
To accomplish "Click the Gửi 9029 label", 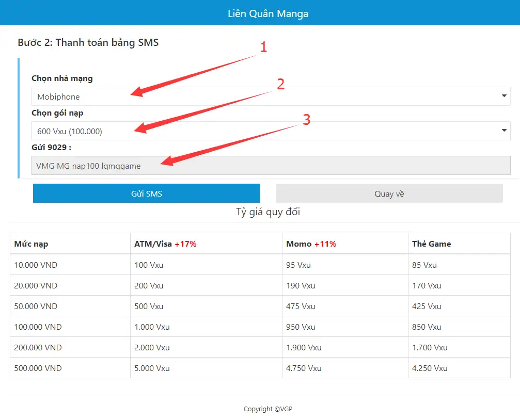I will pyautogui.click(x=52, y=148).
